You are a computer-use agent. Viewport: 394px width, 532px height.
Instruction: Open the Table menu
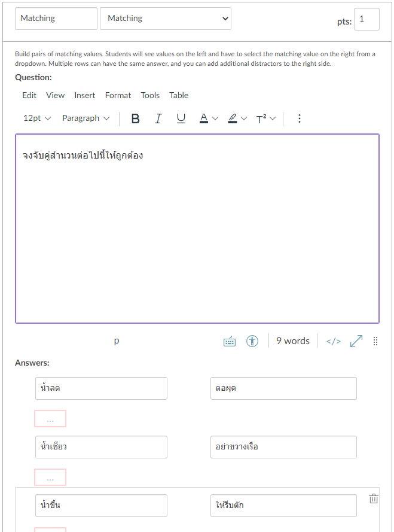coord(179,95)
